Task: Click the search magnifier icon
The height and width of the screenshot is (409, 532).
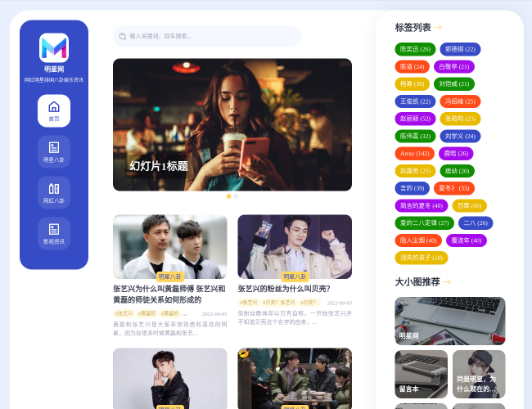Action: click(123, 36)
